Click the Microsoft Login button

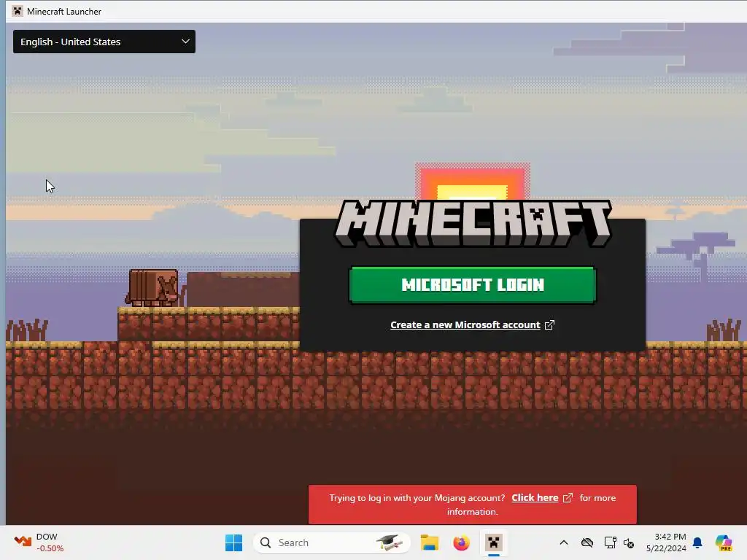click(473, 285)
